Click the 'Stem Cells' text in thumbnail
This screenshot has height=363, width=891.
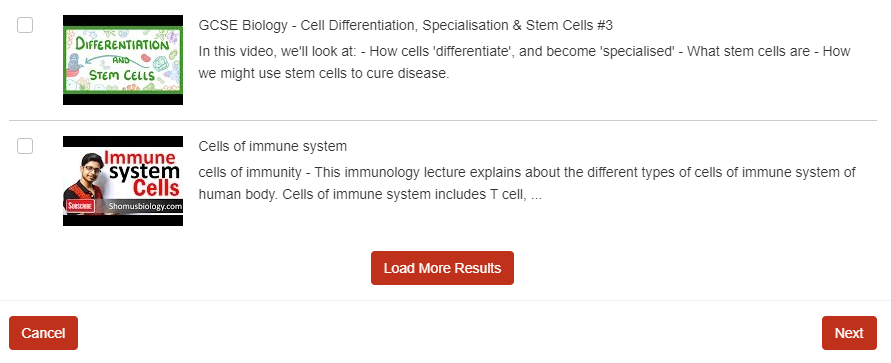coord(123,76)
